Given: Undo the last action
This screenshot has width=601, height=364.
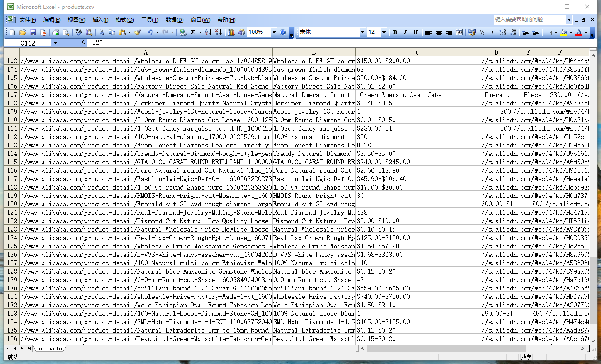Looking at the screenshot, I should 150,32.
